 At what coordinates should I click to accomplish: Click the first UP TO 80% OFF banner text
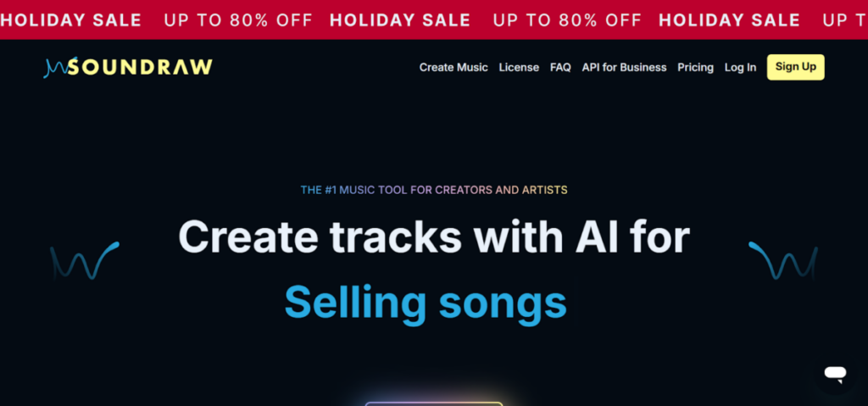pyautogui.click(x=238, y=20)
